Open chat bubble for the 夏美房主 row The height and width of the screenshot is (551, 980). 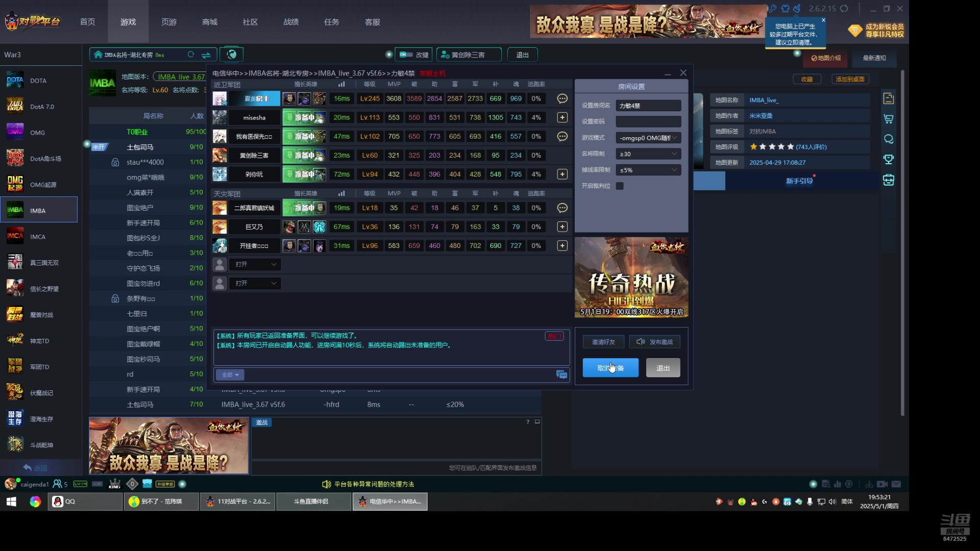562,98
